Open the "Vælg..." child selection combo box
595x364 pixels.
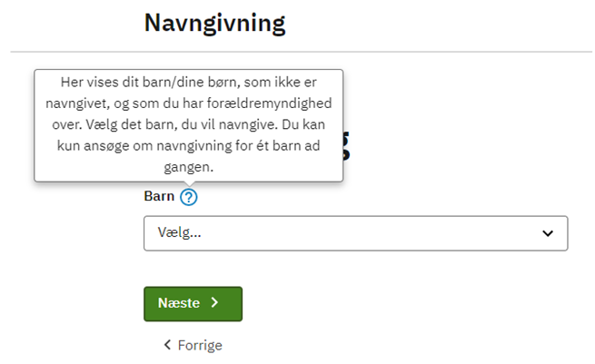click(355, 233)
